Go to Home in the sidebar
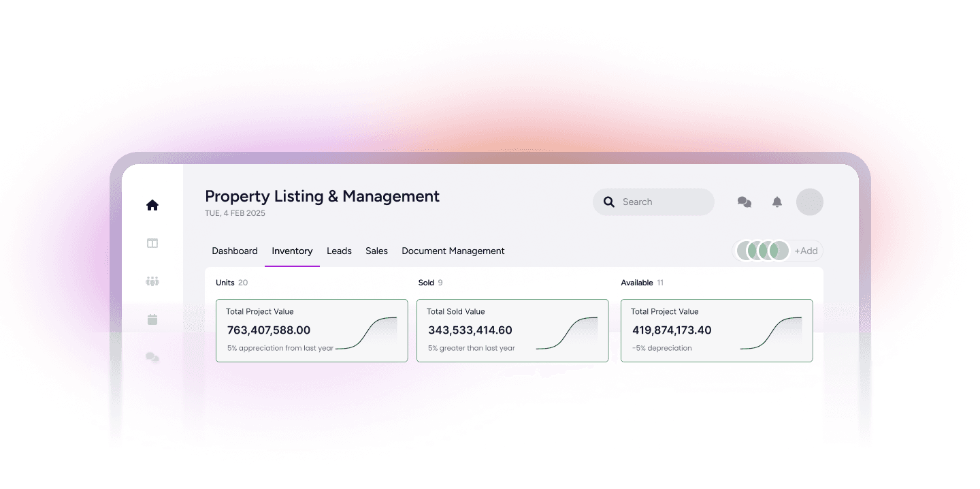The image size is (980, 489). [x=152, y=205]
